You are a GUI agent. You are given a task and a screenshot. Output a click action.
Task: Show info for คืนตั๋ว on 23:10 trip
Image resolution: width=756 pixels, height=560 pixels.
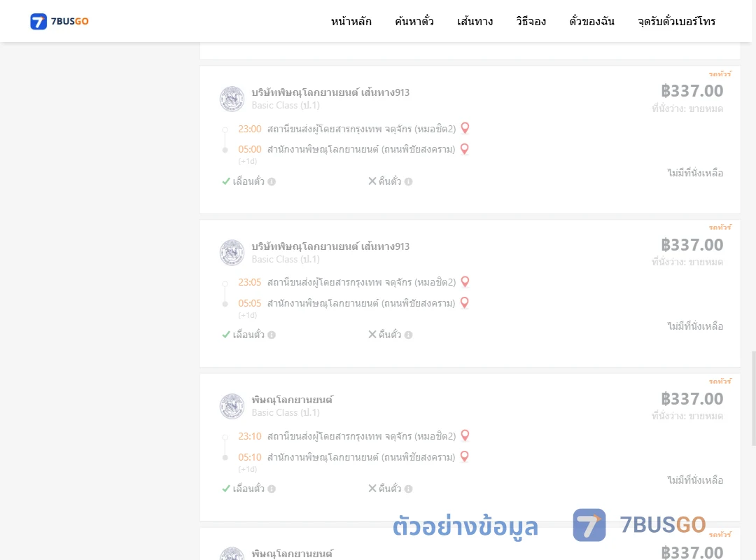coord(408,489)
